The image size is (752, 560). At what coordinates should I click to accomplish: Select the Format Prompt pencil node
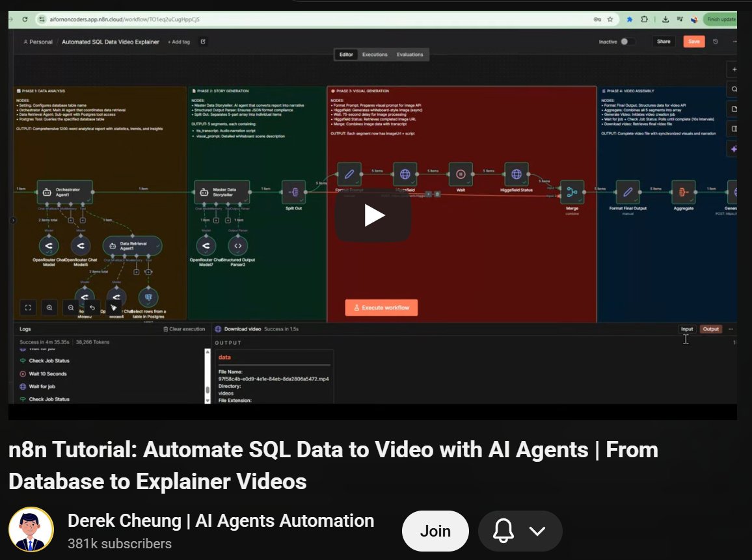pyautogui.click(x=349, y=174)
